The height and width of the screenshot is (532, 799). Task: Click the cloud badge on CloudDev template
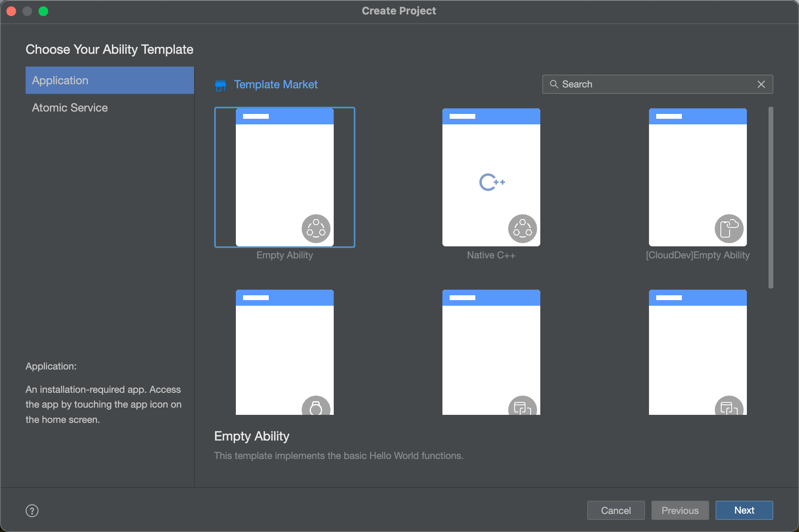[729, 229]
